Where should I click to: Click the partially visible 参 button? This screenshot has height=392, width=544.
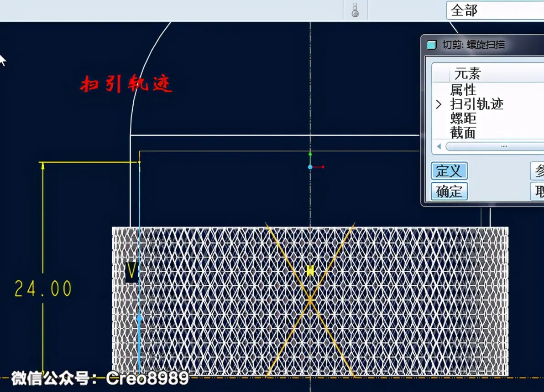tap(538, 171)
